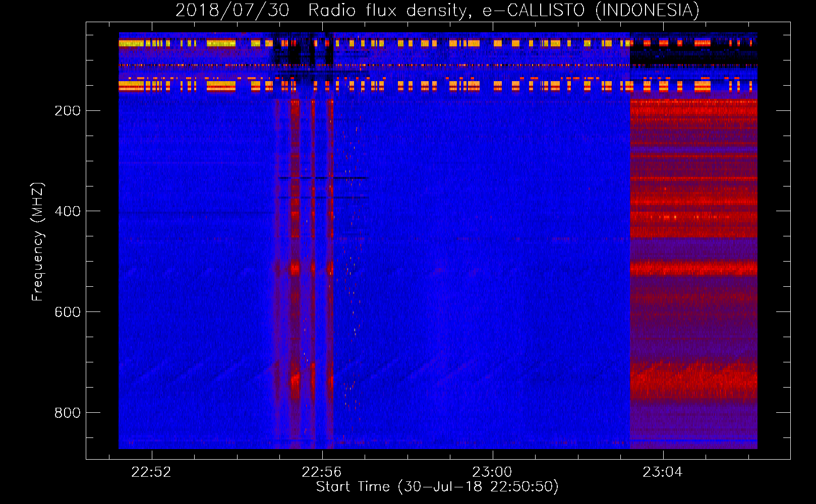Click the 600 frequency tick label
Viewport: 816px width, 504px height.
(x=68, y=312)
